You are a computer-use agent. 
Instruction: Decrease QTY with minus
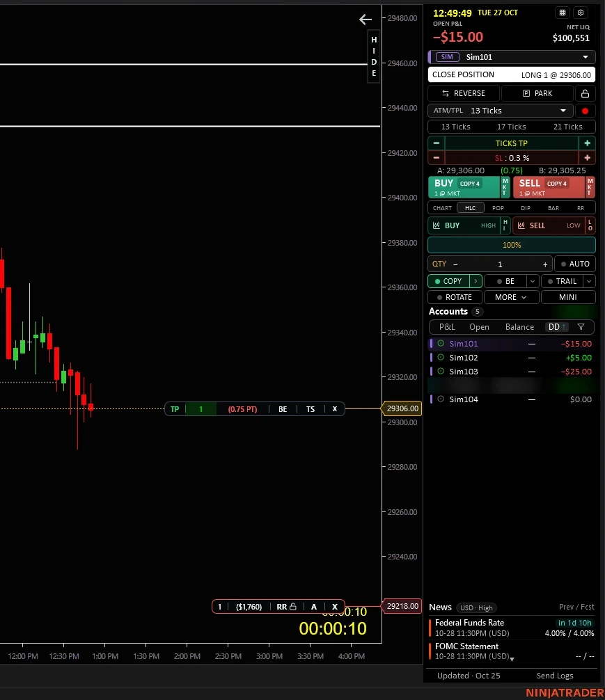(455, 264)
